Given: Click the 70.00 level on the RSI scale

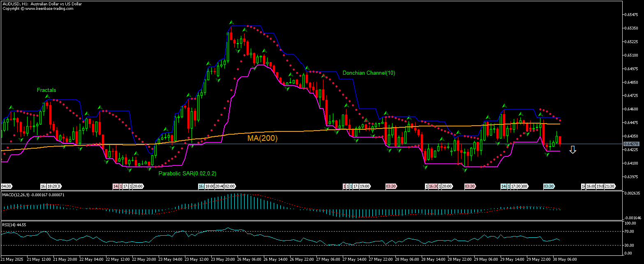Looking at the screenshot, I should point(630,232).
